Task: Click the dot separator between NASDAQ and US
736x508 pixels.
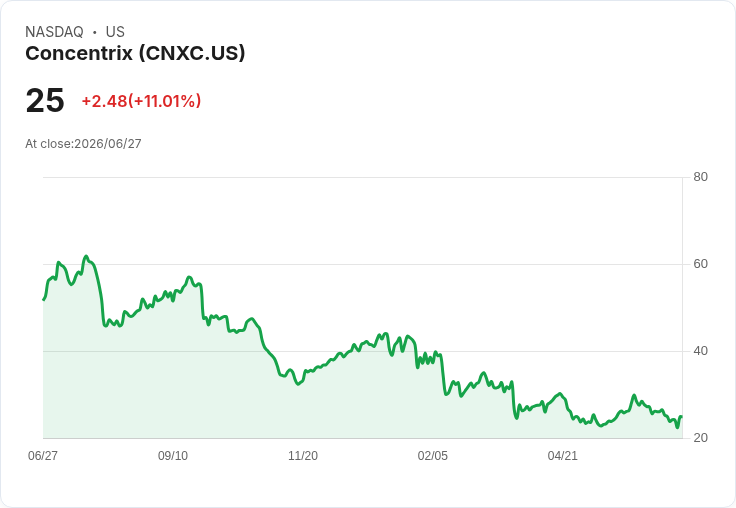Action: pyautogui.click(x=95, y=32)
